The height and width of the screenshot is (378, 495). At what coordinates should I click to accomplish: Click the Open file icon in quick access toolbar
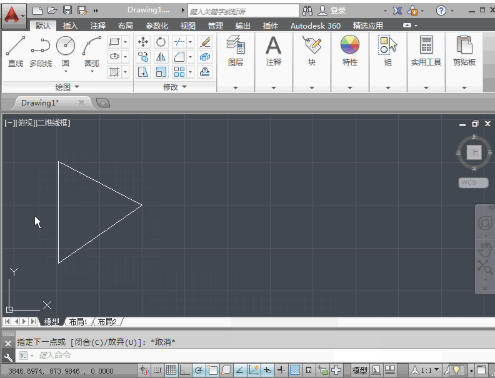click(x=52, y=10)
